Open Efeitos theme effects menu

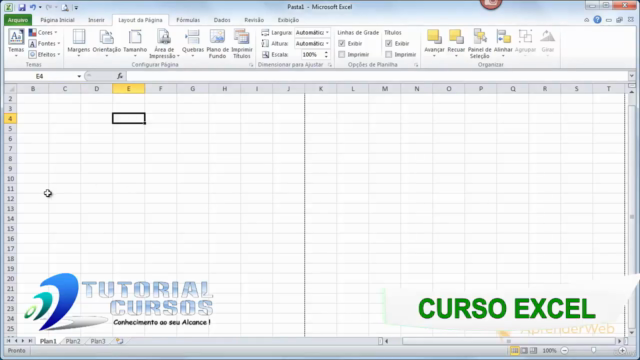[44, 54]
